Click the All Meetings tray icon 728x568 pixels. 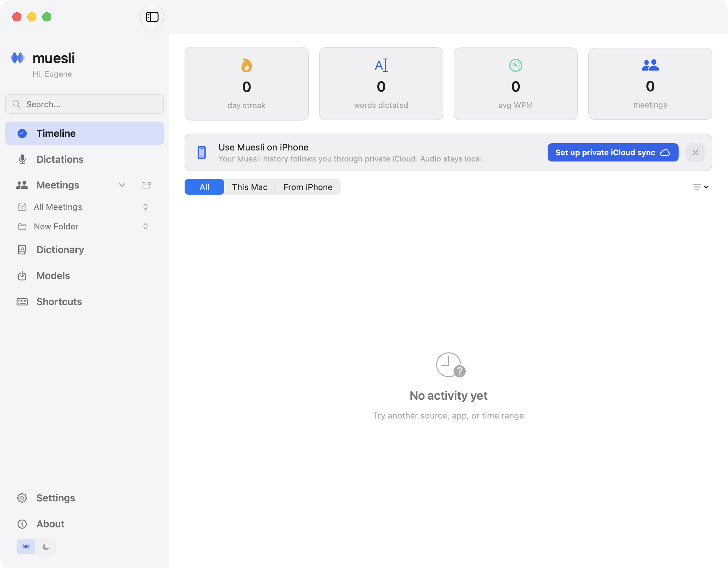(22, 207)
